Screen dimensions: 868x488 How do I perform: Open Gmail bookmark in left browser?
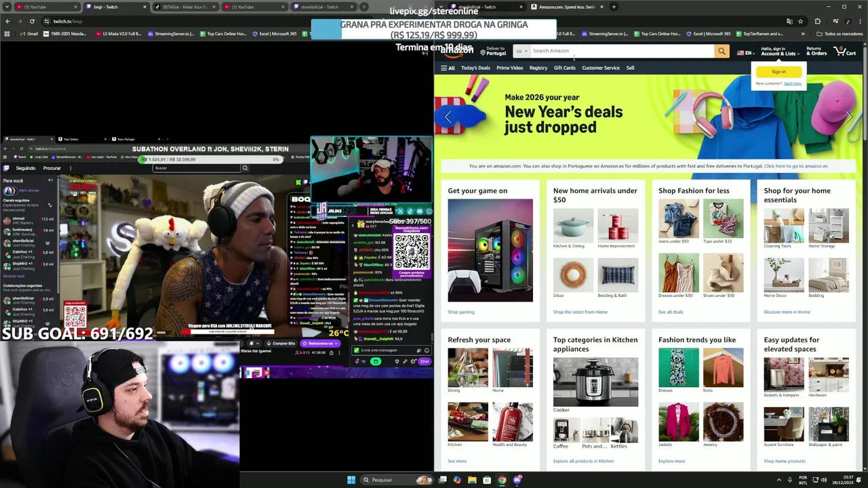tap(28, 34)
